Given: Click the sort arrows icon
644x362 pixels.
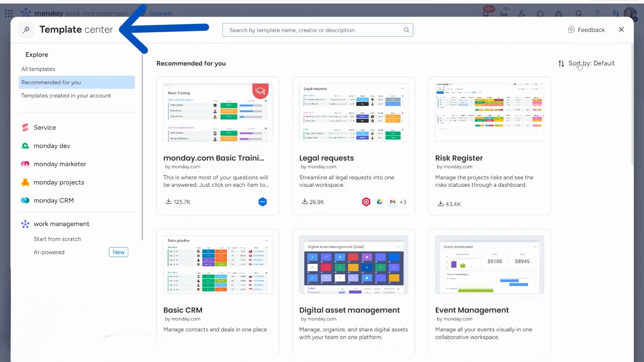Looking at the screenshot, I should coord(561,63).
